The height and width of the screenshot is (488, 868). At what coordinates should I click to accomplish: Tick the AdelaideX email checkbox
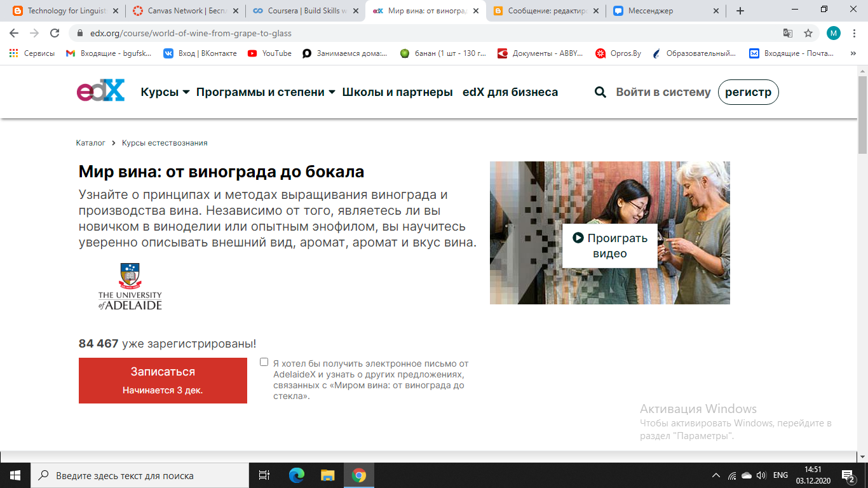[264, 362]
